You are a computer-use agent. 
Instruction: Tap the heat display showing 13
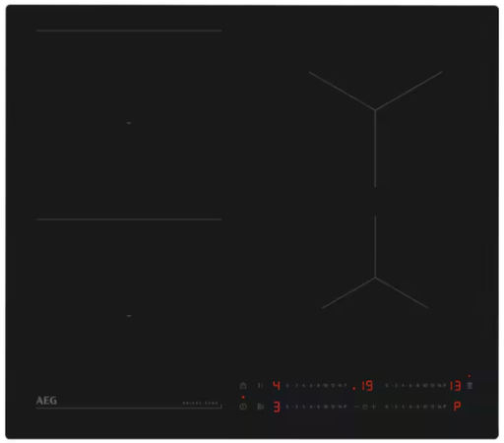pos(456,386)
